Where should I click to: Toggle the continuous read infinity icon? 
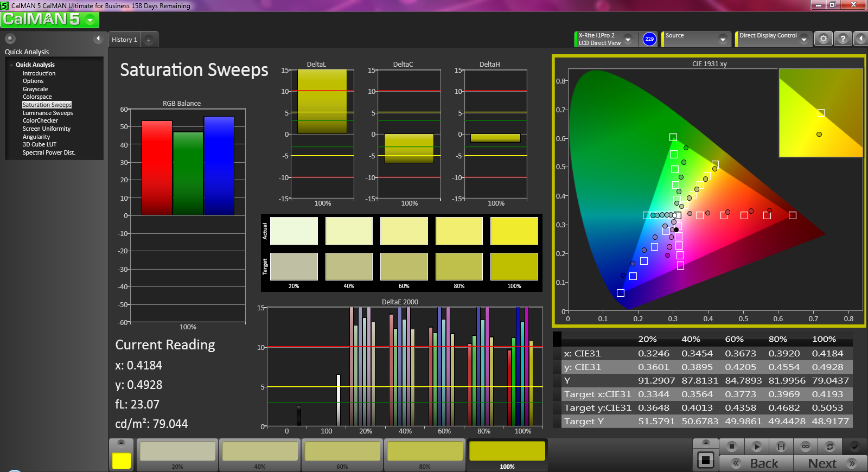[805, 447]
